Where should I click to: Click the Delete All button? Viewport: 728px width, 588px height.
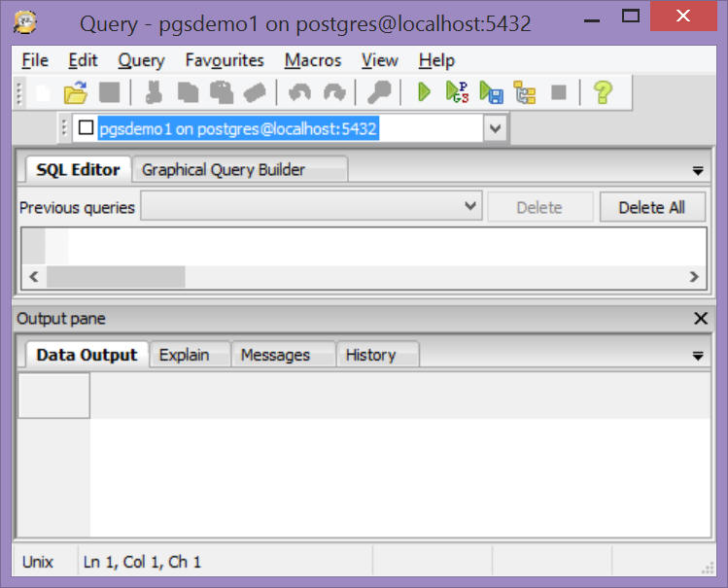point(652,207)
